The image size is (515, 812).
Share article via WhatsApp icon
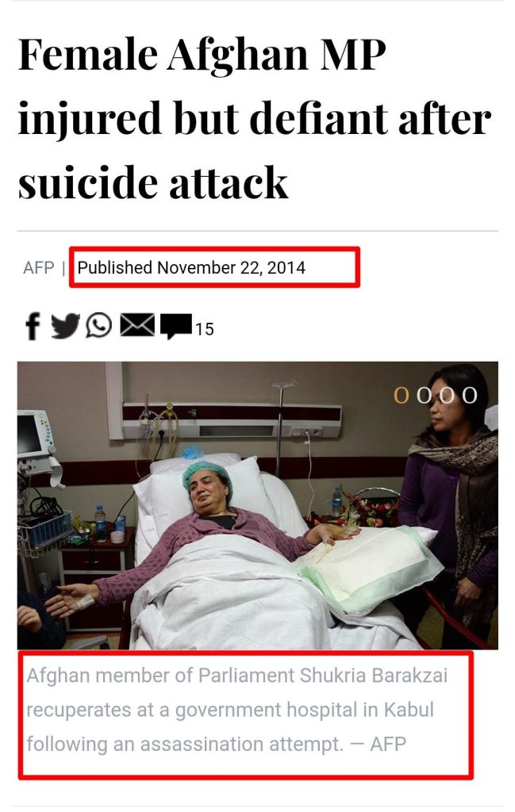tap(99, 326)
